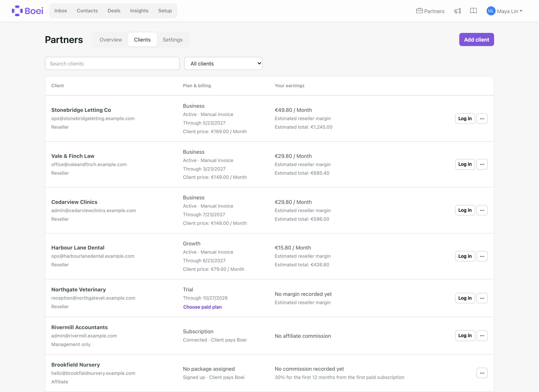Open more options for Harbour Lane Dental

pyautogui.click(x=482, y=256)
